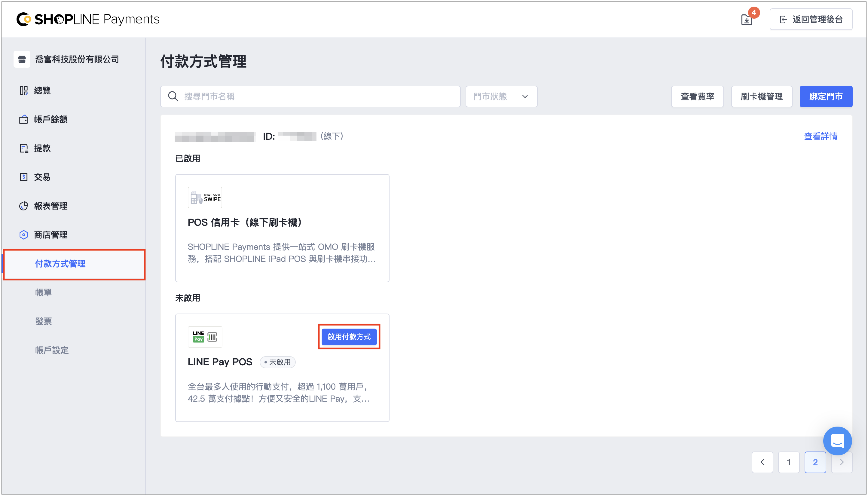This screenshot has width=868, height=496.
Task: Go to next page arrow
Action: pos(841,462)
